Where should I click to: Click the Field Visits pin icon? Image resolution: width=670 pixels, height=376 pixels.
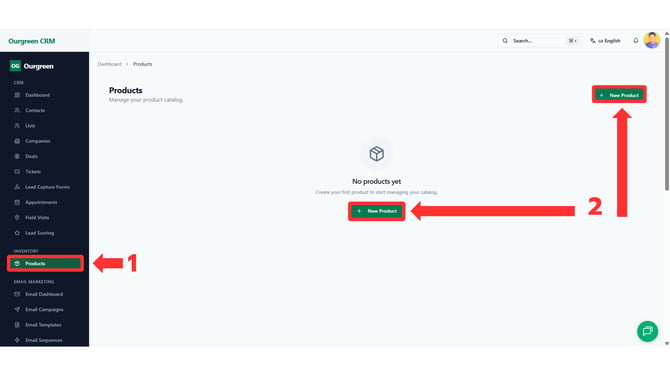tap(17, 217)
